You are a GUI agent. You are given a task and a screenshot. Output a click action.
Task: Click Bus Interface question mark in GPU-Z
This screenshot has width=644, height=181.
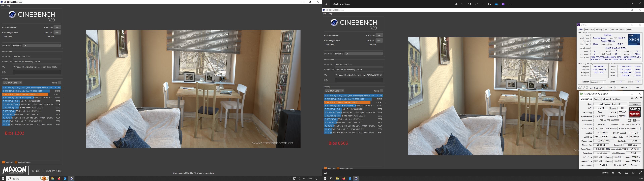[x=641, y=129]
